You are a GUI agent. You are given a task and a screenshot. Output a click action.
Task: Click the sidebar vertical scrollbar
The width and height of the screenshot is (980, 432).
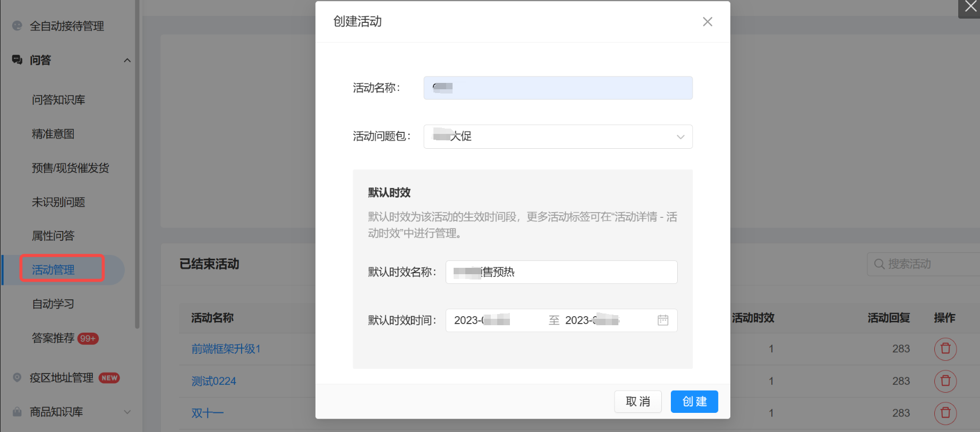pos(137,165)
